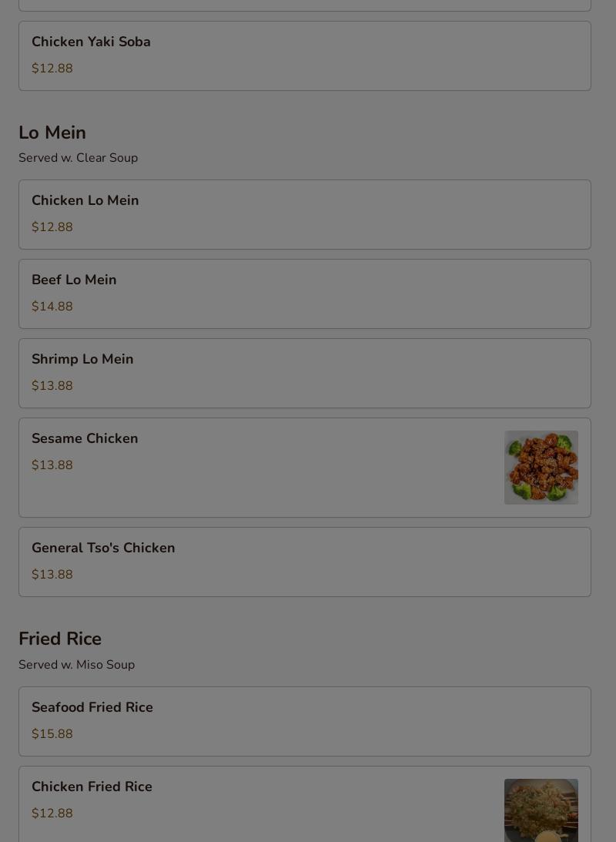This screenshot has height=842, width=616.
Task: Open the Sesame Chicken menu item
Action: click(x=305, y=468)
